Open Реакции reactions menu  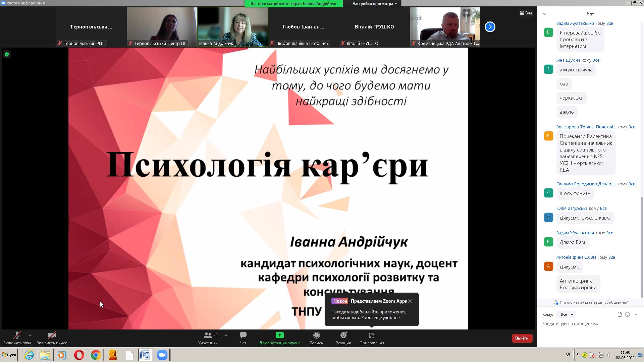tap(343, 338)
